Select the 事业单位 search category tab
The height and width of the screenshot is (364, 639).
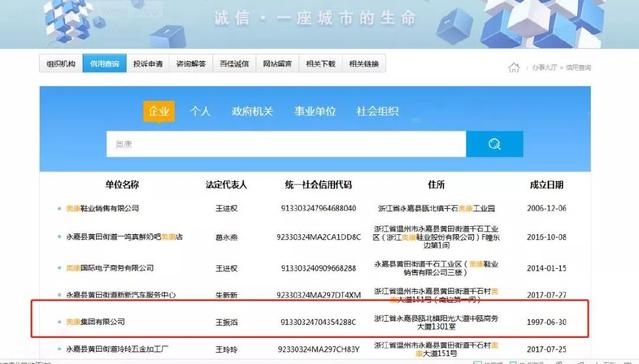pyautogui.click(x=315, y=111)
